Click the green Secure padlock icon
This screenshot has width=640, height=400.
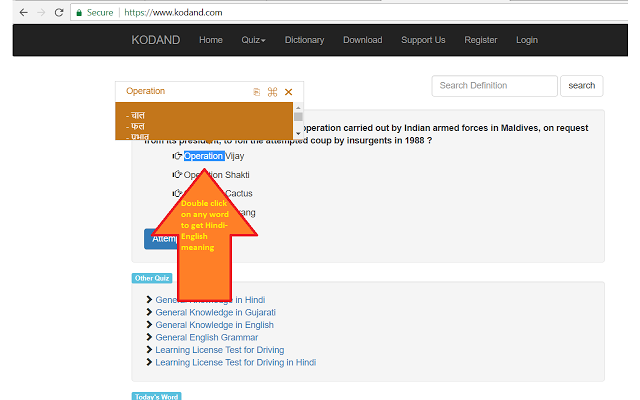pos(79,13)
